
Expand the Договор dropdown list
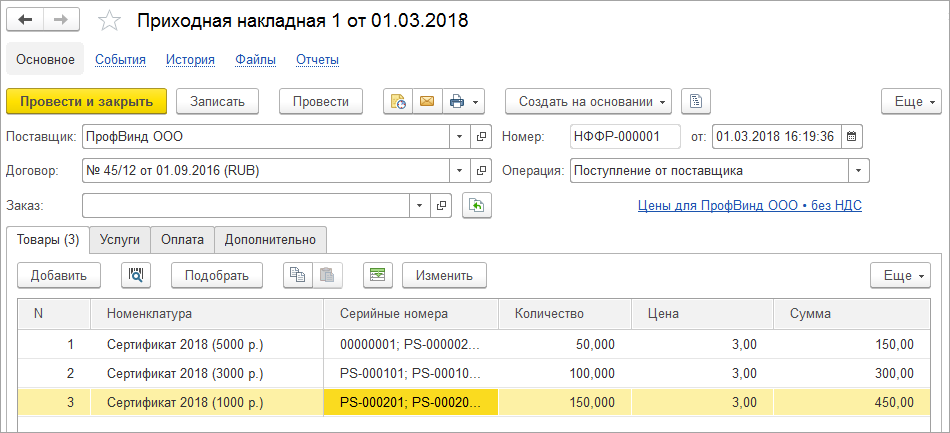tap(458, 170)
